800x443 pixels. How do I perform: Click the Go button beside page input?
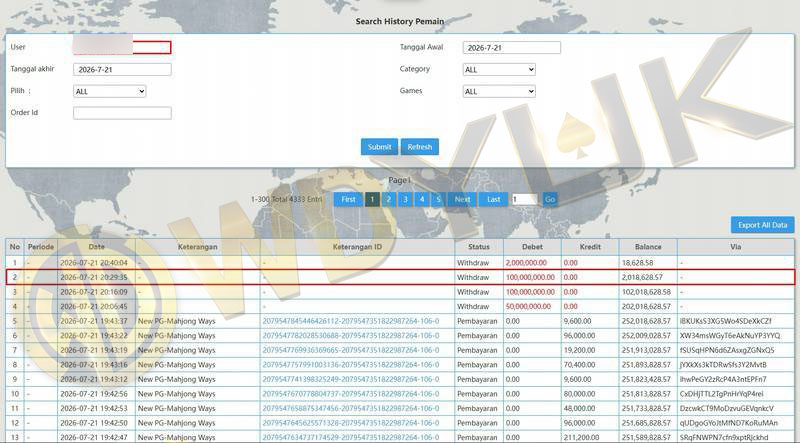[x=549, y=199]
